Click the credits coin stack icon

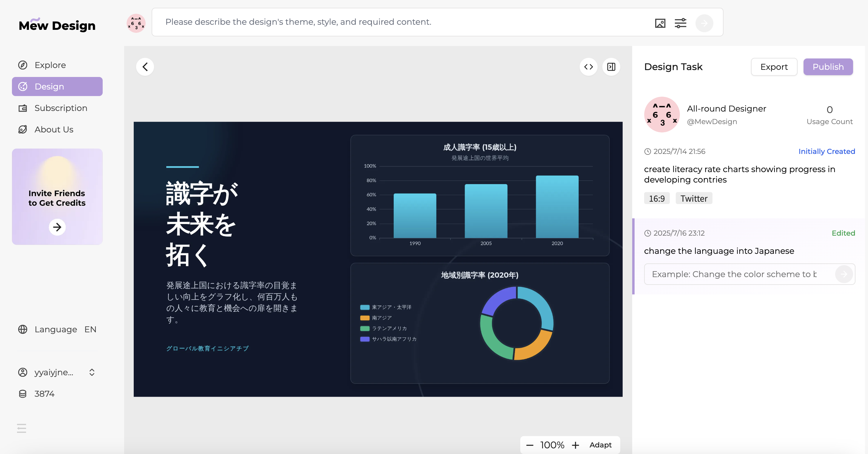pyautogui.click(x=23, y=394)
